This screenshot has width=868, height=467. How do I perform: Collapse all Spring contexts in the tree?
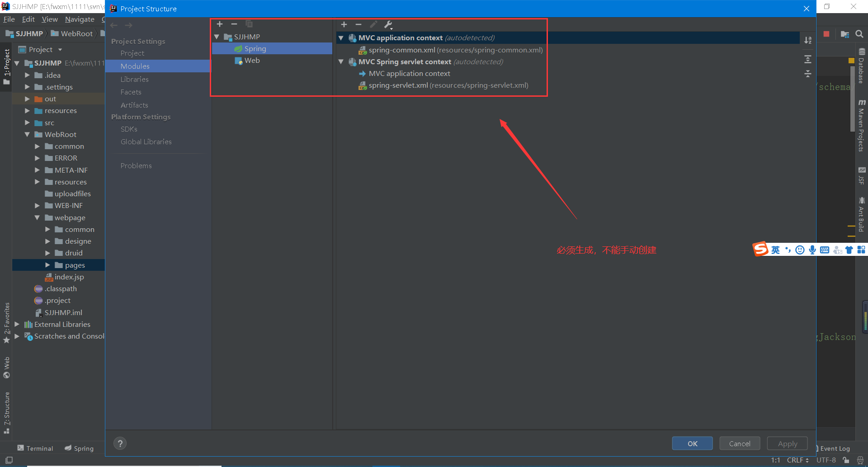click(x=808, y=74)
